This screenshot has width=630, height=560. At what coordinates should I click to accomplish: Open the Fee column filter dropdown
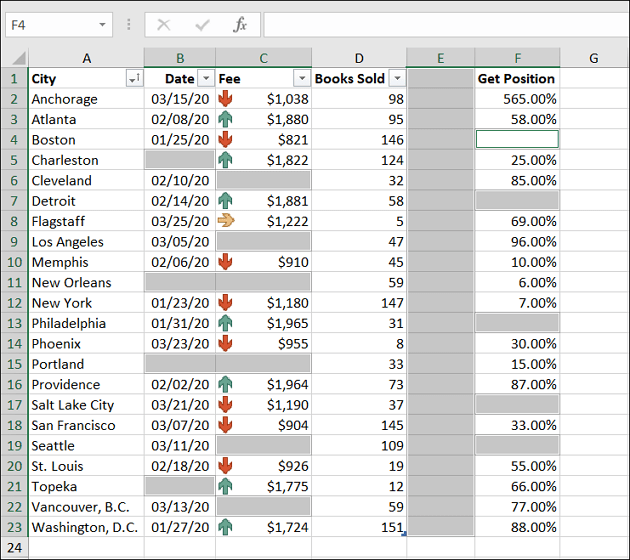point(302,78)
